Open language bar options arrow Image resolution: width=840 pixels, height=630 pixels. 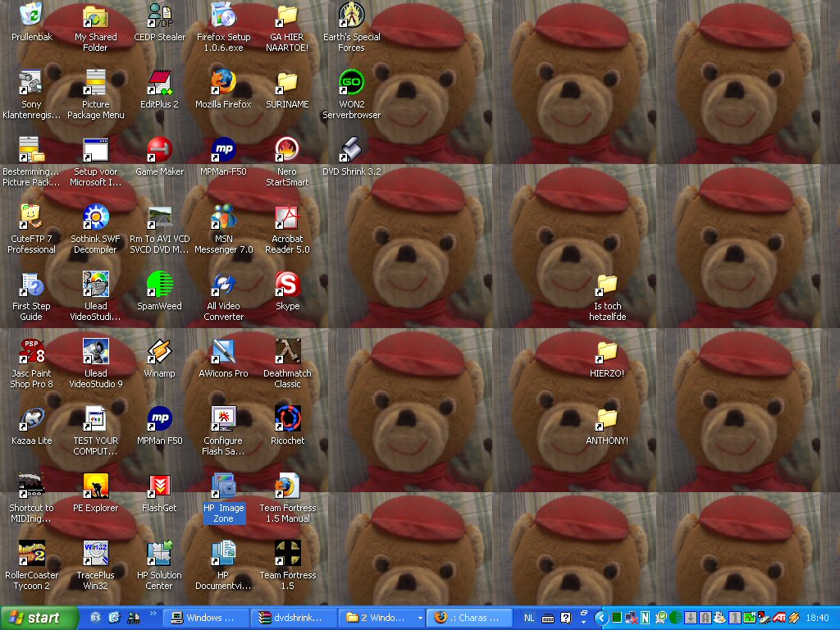tap(584, 622)
